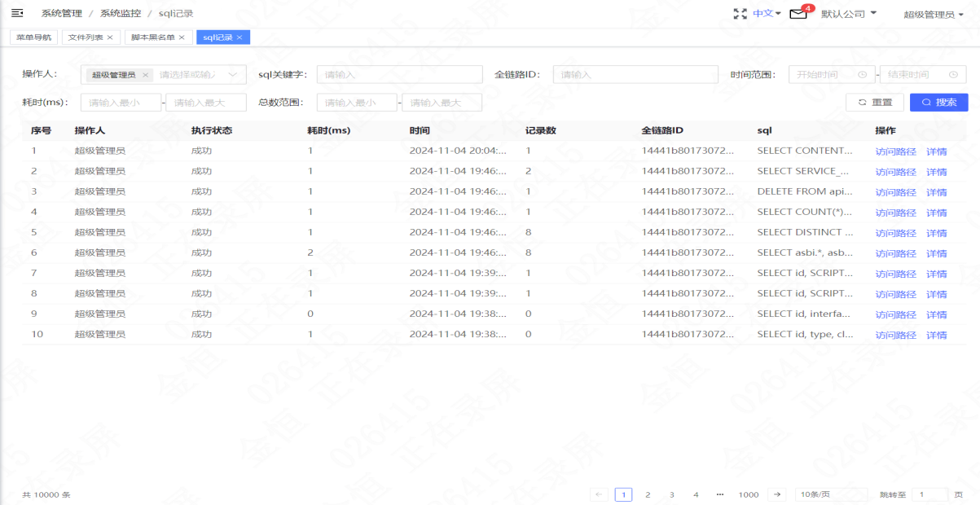Open 详情 for row 4
Image resolution: width=980 pixels, height=505 pixels.
[x=936, y=213]
